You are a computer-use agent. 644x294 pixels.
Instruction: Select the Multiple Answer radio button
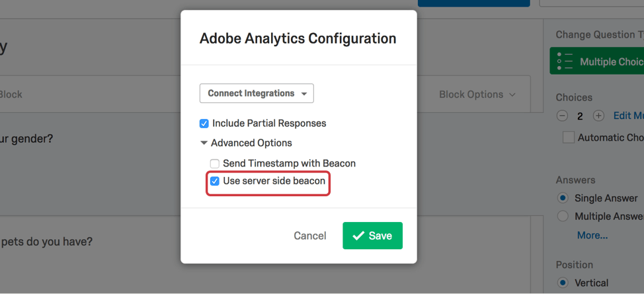(x=562, y=216)
